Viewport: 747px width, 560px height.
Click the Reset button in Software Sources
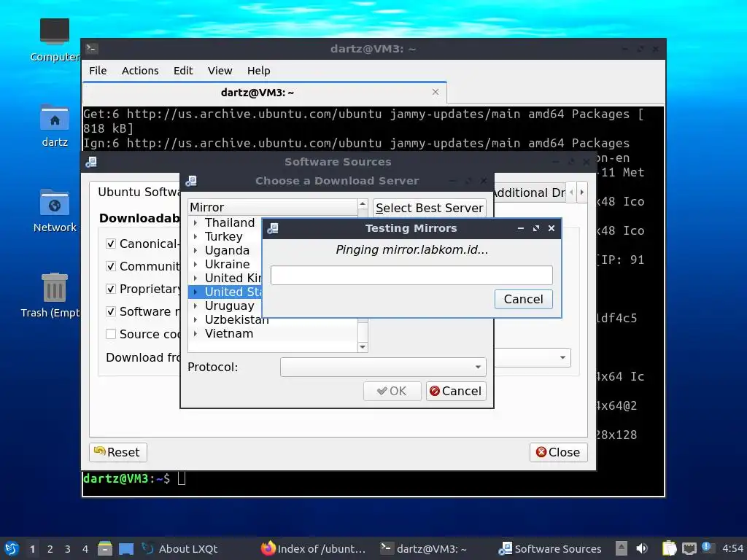pyautogui.click(x=117, y=452)
